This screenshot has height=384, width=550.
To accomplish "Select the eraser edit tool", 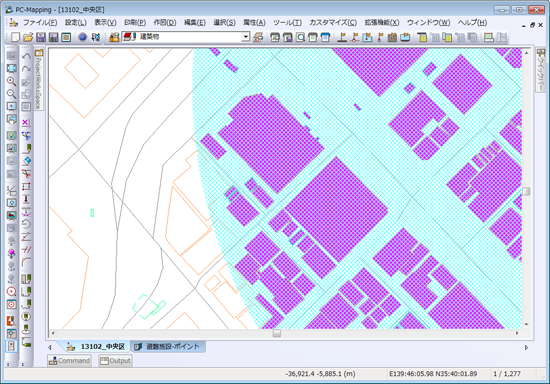I will [26, 161].
